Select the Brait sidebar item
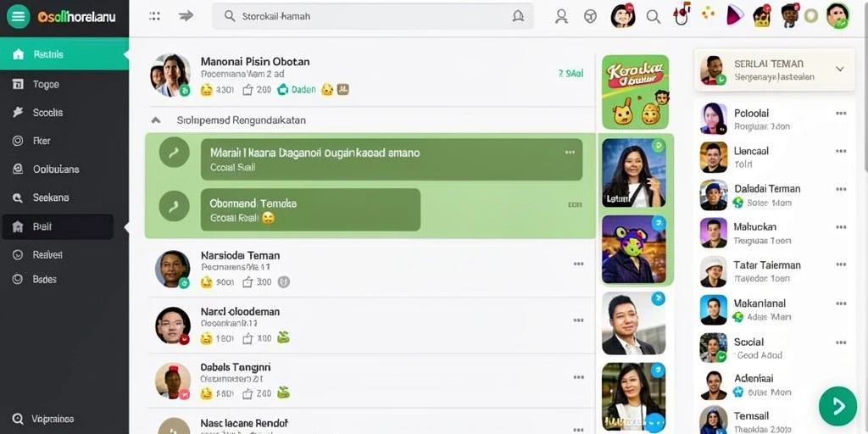The width and height of the screenshot is (868, 434). 58,226
